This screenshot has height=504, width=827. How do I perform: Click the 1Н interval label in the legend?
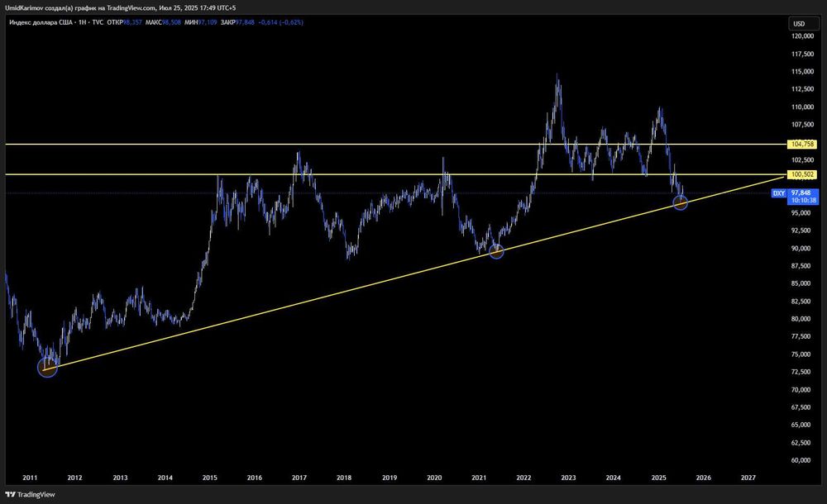click(82, 22)
